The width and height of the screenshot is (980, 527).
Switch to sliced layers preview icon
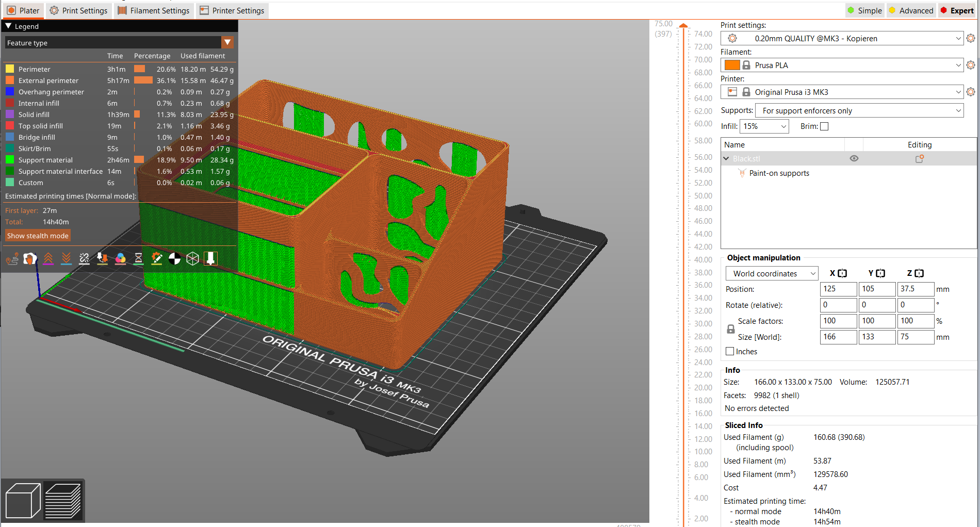coord(63,500)
